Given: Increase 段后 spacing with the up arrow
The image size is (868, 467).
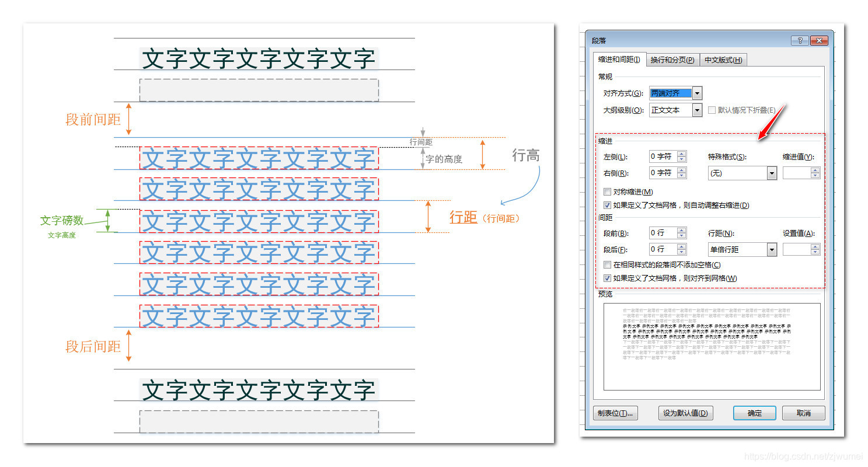Looking at the screenshot, I should [x=682, y=246].
